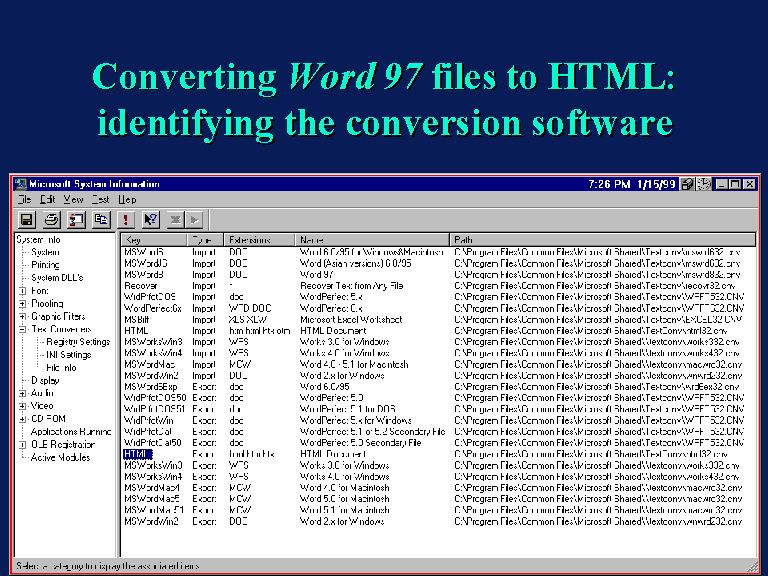Click the 'Word 97' name cell
Image resolution: width=768 pixels, height=576 pixels.
[316, 274]
